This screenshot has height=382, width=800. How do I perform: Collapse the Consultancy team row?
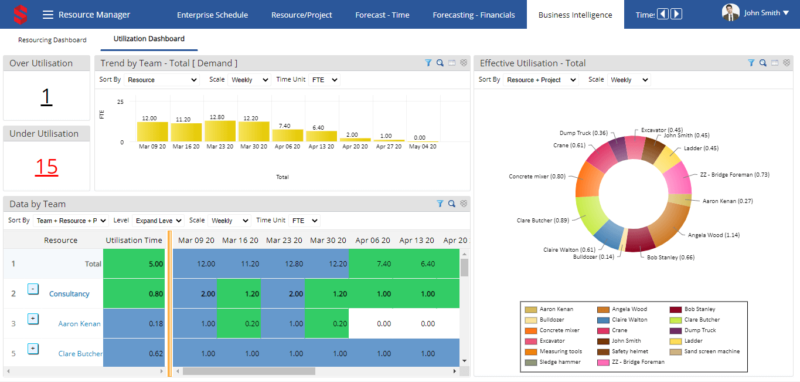click(x=33, y=289)
